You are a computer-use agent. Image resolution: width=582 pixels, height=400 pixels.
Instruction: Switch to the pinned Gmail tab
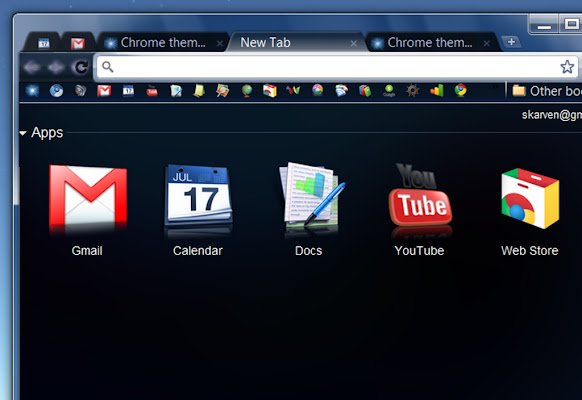(78, 43)
